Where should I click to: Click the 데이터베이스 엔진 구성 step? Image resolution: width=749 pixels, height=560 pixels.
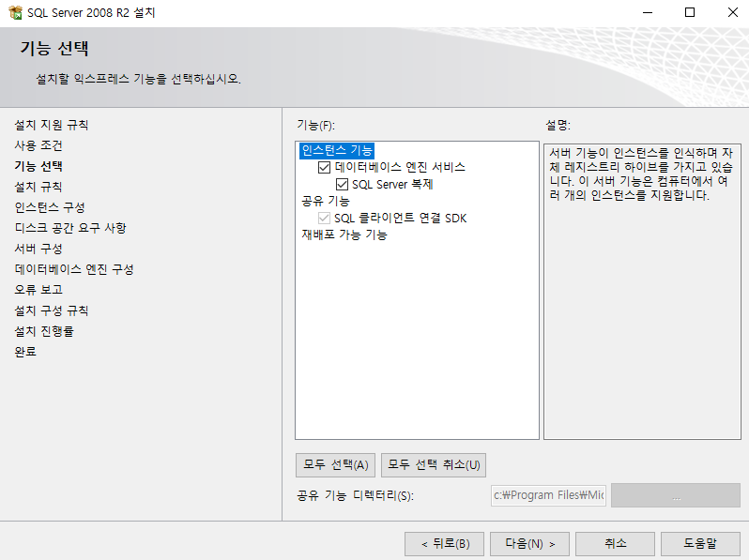click(x=74, y=269)
